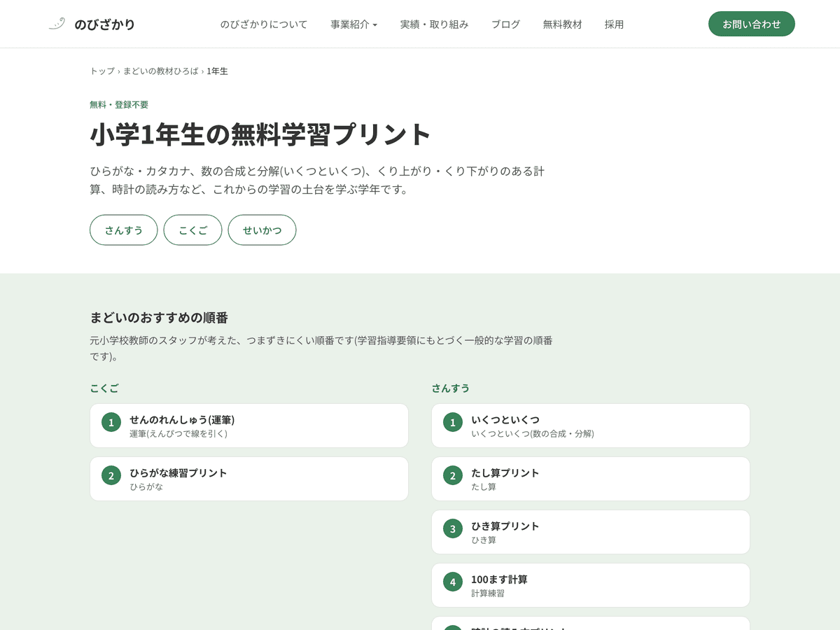Open the ブログ menu item

505,24
